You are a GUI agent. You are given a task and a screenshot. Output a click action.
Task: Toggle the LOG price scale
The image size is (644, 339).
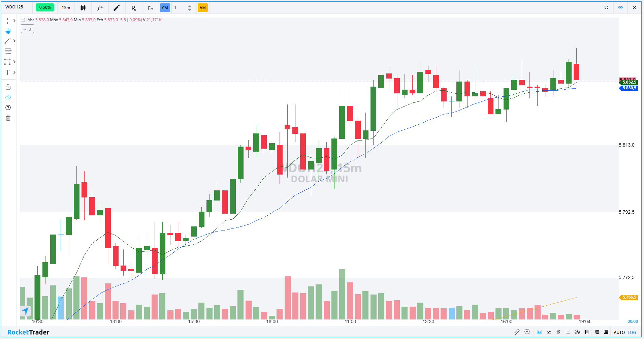pos(632,333)
